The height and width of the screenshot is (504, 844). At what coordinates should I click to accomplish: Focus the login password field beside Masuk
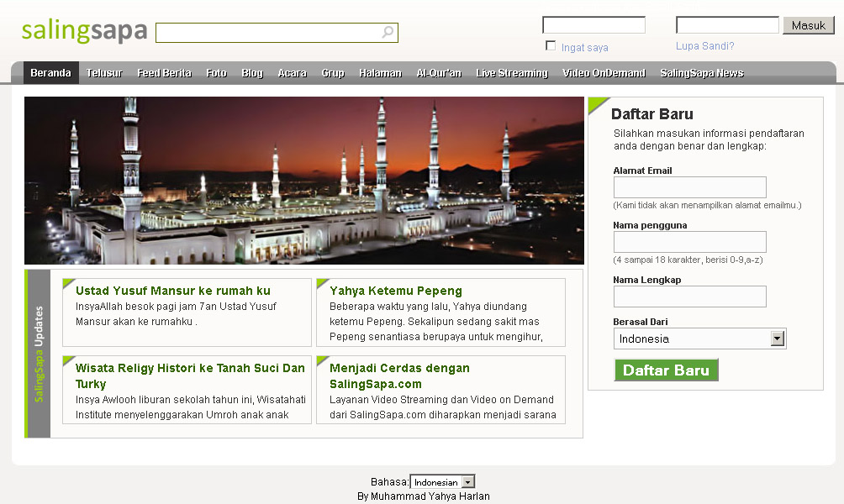tap(727, 24)
